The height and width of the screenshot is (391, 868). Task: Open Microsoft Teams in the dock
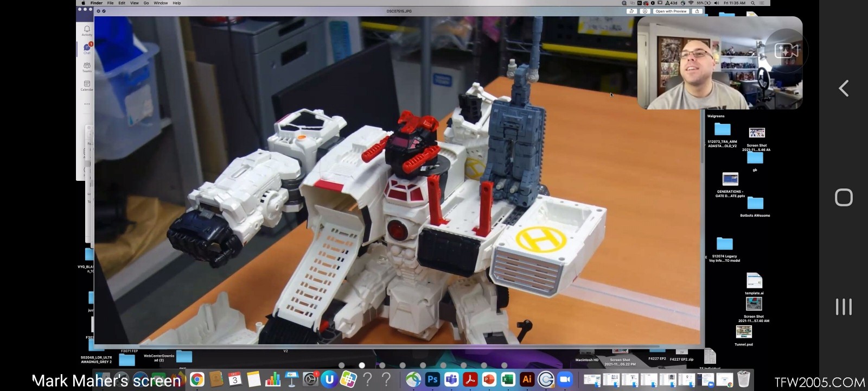pyautogui.click(x=451, y=379)
